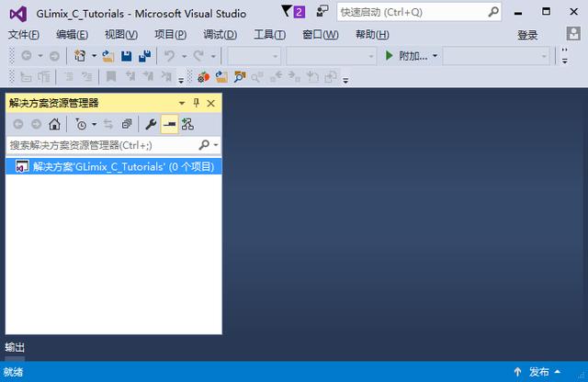Expand the Solution Explorer search options arrow
The width and height of the screenshot is (588, 382).
click(x=216, y=145)
